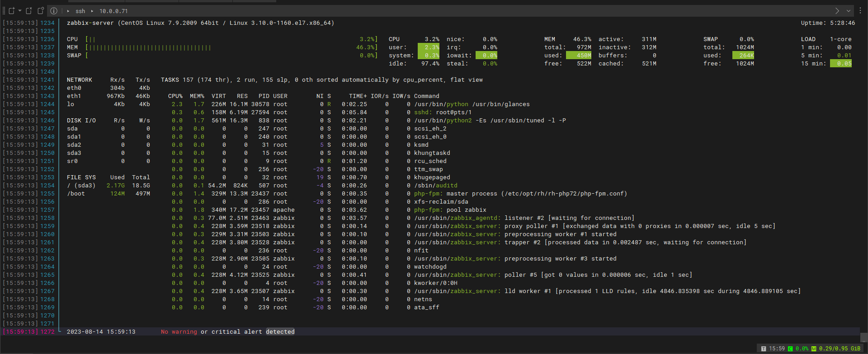Click the TIME+ column header
The width and height of the screenshot is (868, 354).
(x=358, y=96)
